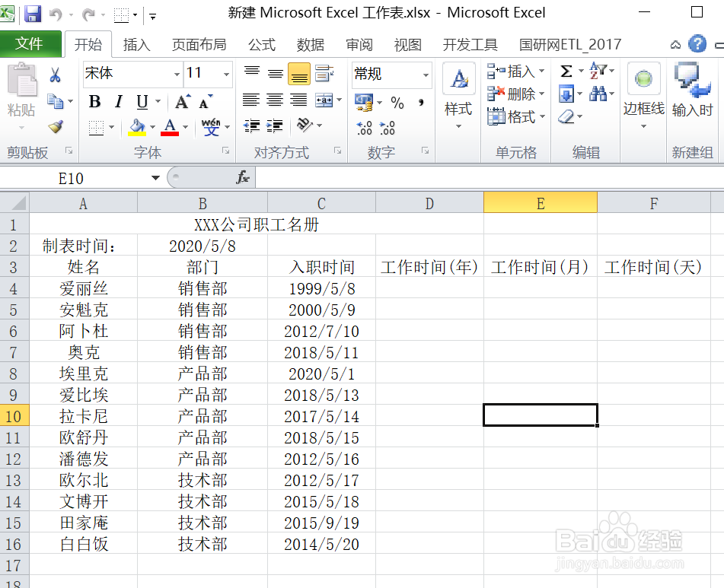Pick the red font color swatch
Screen dimensions: 724x588
coord(168,130)
